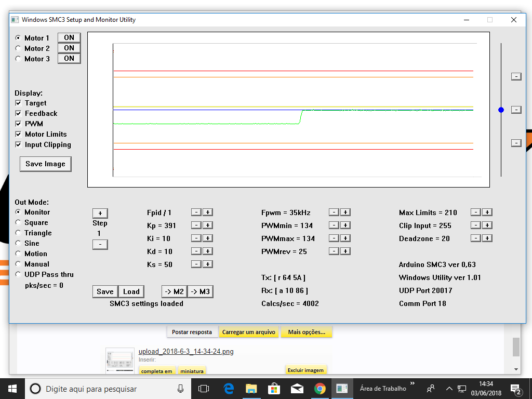Screen dimensions: 532x399
Task: Open Microsoft Store from the taskbar
Action: coord(274,389)
